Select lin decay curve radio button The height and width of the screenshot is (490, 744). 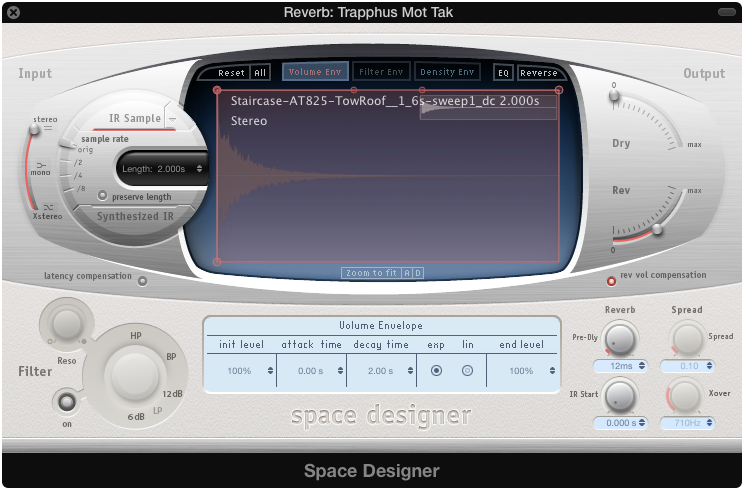pos(467,370)
